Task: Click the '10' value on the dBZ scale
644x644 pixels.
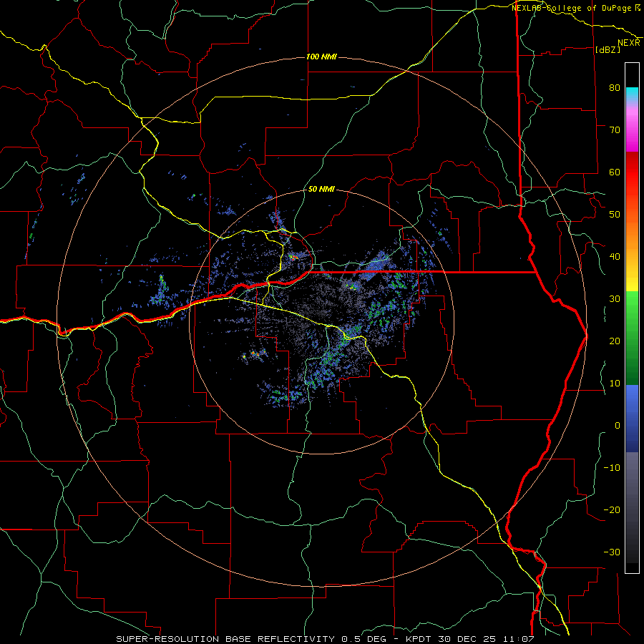Action: pyautogui.click(x=615, y=384)
